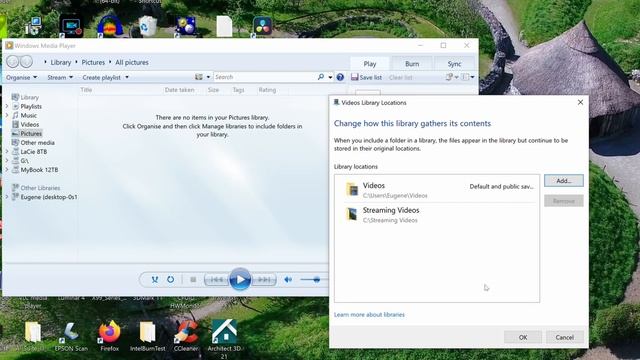Close the Videos Library Locations dialog

(580, 102)
